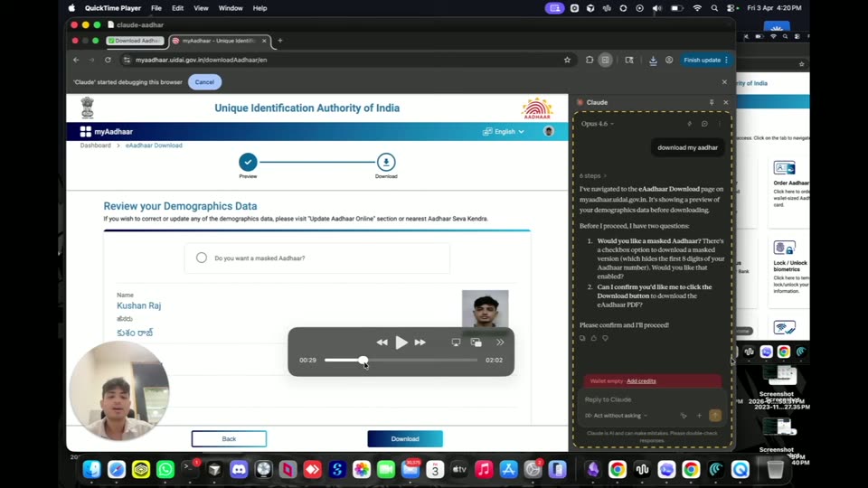Copy Claude's response
The width and height of the screenshot is (868, 488).
(582, 338)
